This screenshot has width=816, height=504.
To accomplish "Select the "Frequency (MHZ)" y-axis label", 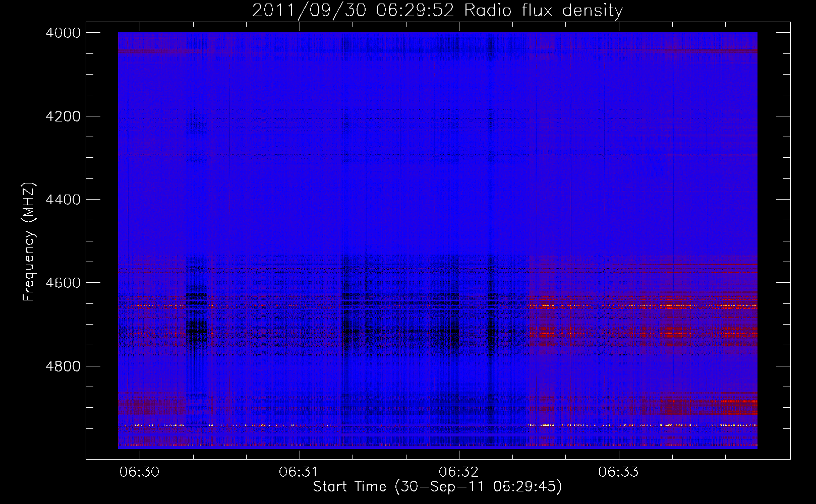I will point(29,242).
